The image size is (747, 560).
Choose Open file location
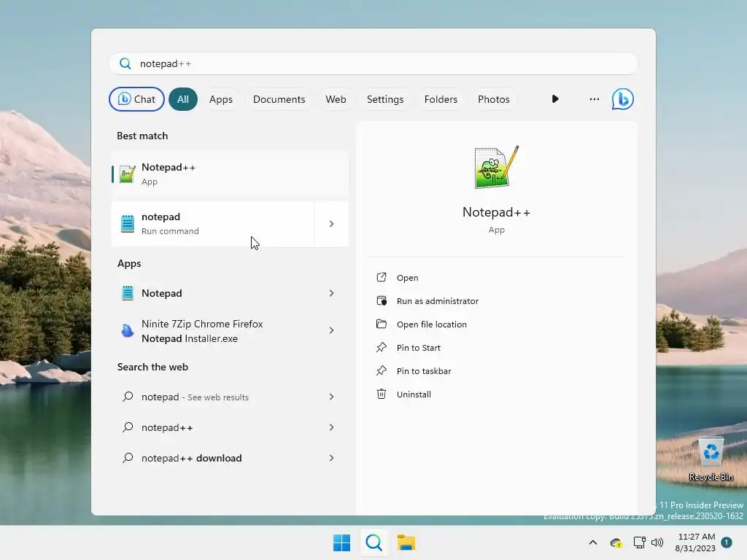pyautogui.click(x=432, y=324)
